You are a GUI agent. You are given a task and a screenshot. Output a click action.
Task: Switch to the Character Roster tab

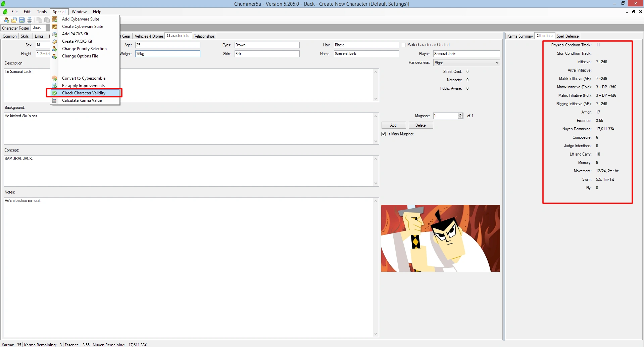[x=16, y=28]
